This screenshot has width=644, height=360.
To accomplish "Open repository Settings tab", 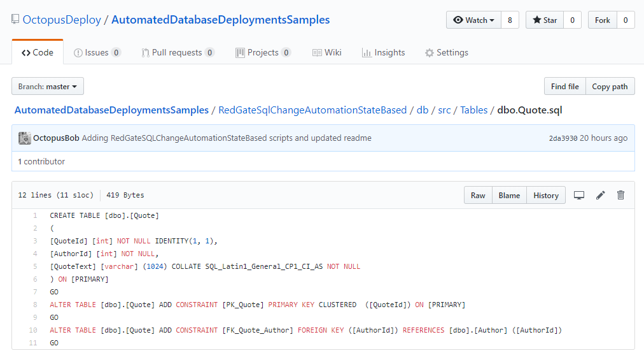I will click(446, 53).
